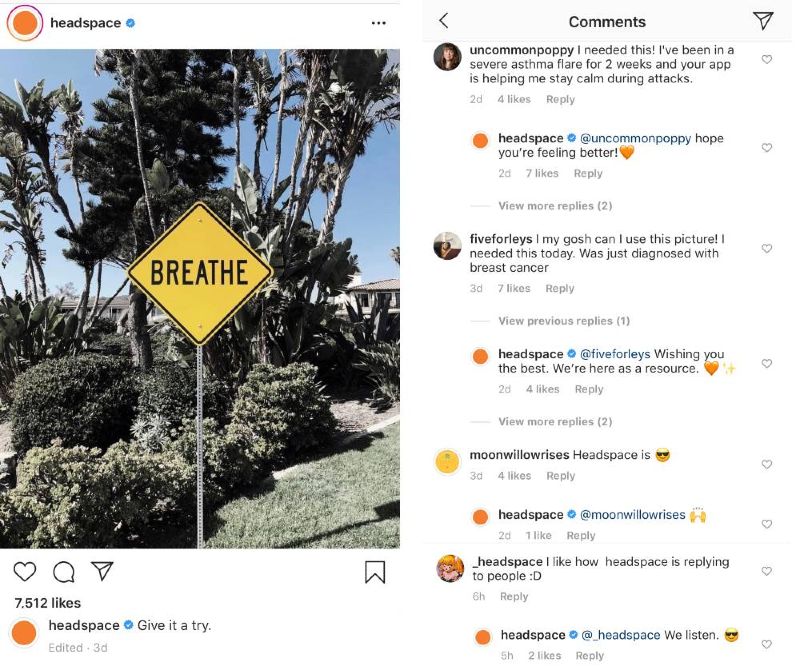Screen dimensions: 800x666
Task: Reply to _headspace's comment
Action: click(514, 597)
